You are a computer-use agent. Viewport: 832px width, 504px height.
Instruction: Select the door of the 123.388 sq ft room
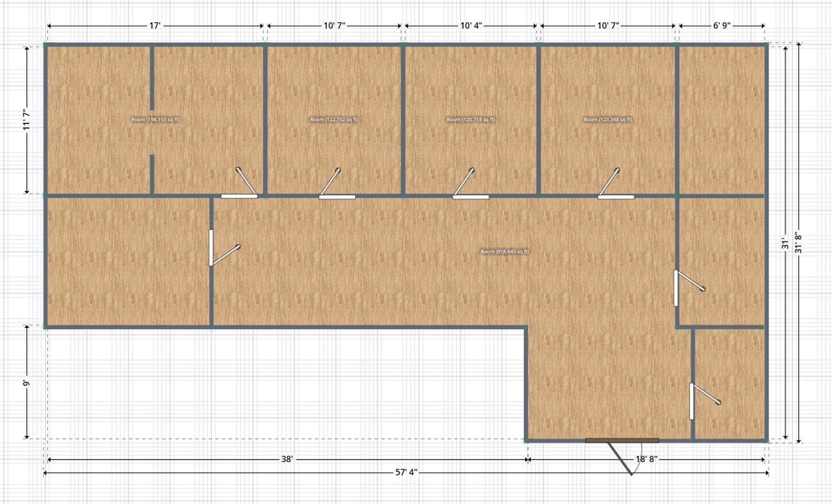pos(615,196)
